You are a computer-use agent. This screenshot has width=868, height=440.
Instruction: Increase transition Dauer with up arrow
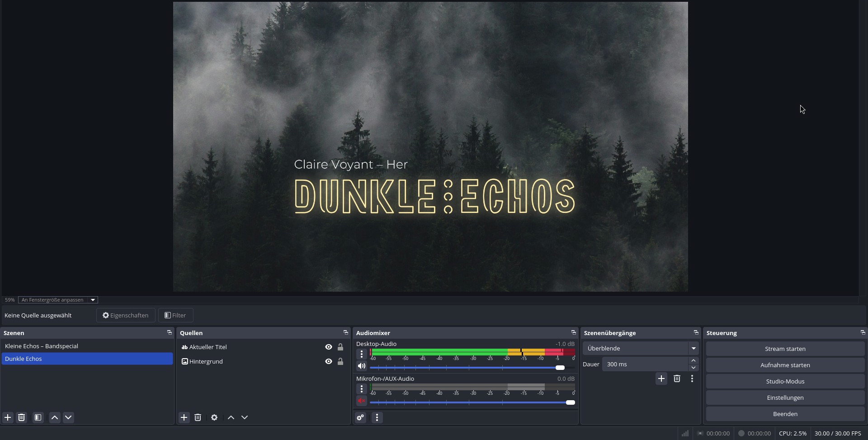coord(693,360)
